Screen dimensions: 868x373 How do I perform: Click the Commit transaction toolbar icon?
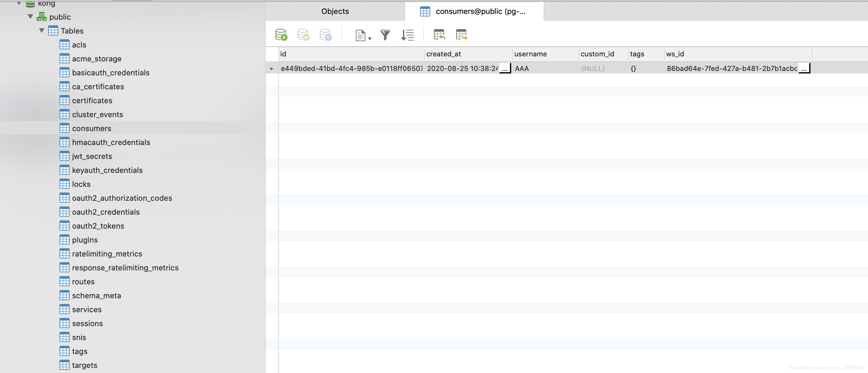pos(303,35)
